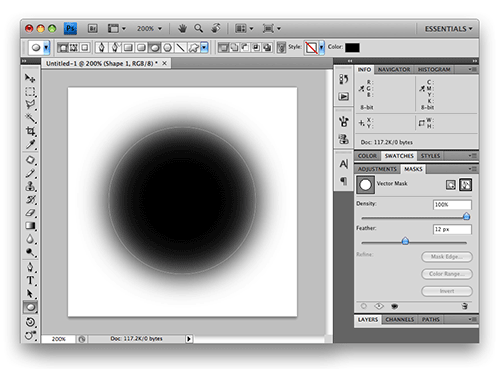
Task: Switch to the HISTOGRAM tab
Action: 434,69
